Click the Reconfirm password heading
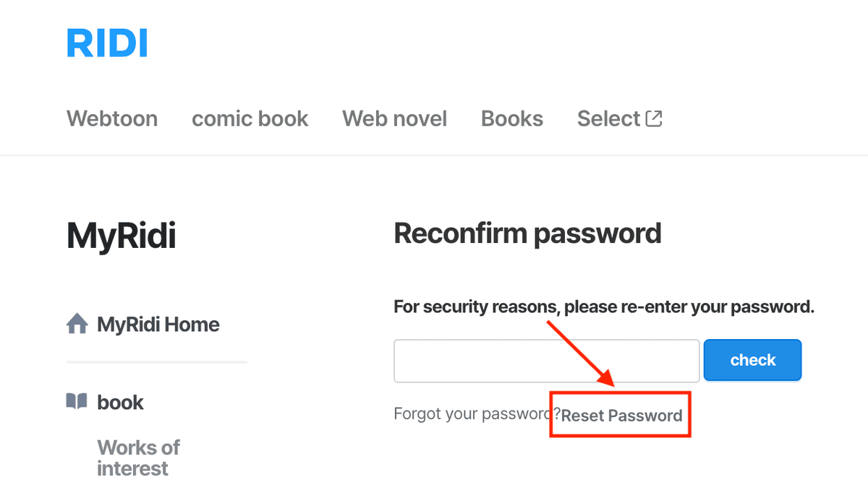 (527, 233)
